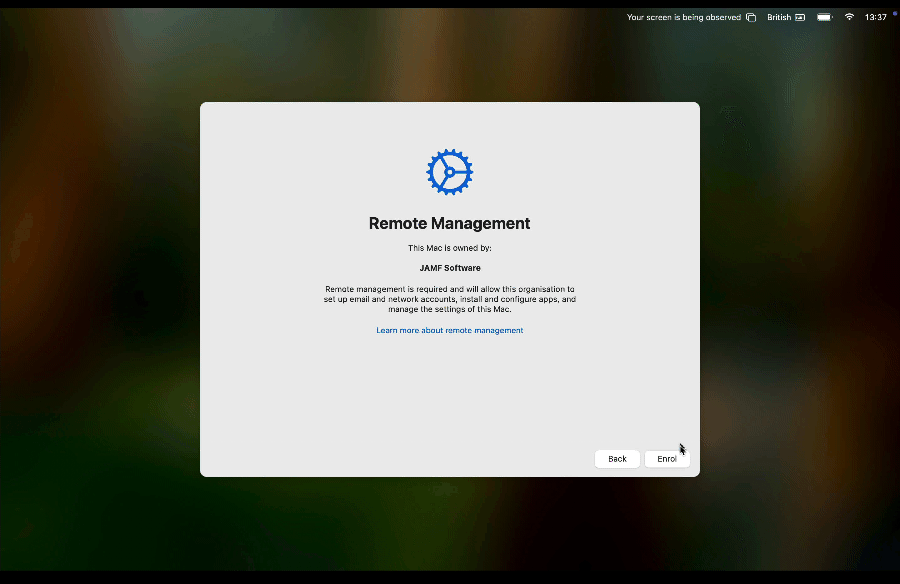Go back with the Back button
The image size is (900, 584).
click(x=617, y=459)
